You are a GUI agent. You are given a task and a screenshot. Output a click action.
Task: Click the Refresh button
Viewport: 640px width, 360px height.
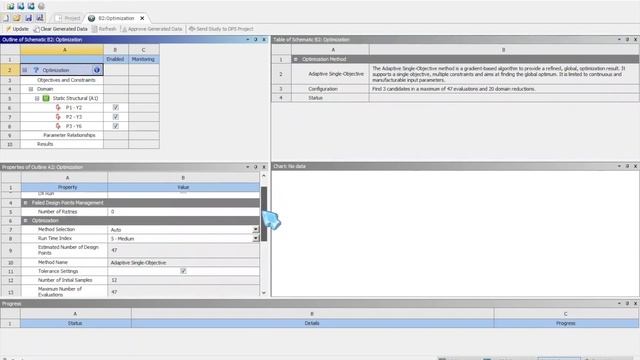click(104, 29)
